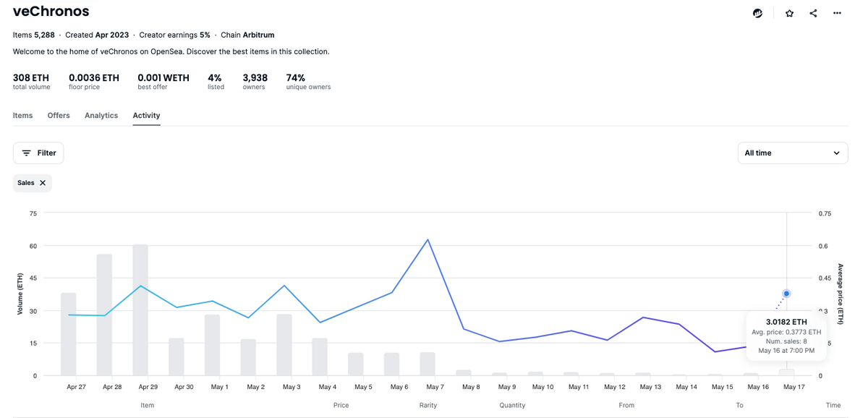
Task: Click the filter lines icon
Action: (x=27, y=153)
